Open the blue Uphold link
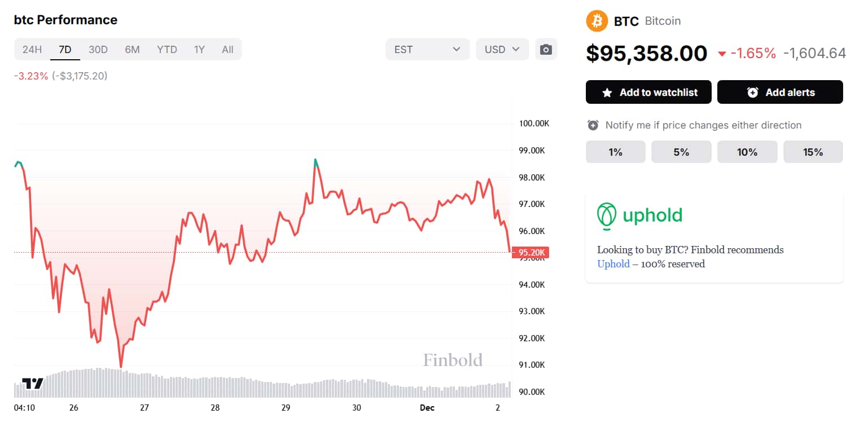The width and height of the screenshot is (868, 427). (x=613, y=263)
